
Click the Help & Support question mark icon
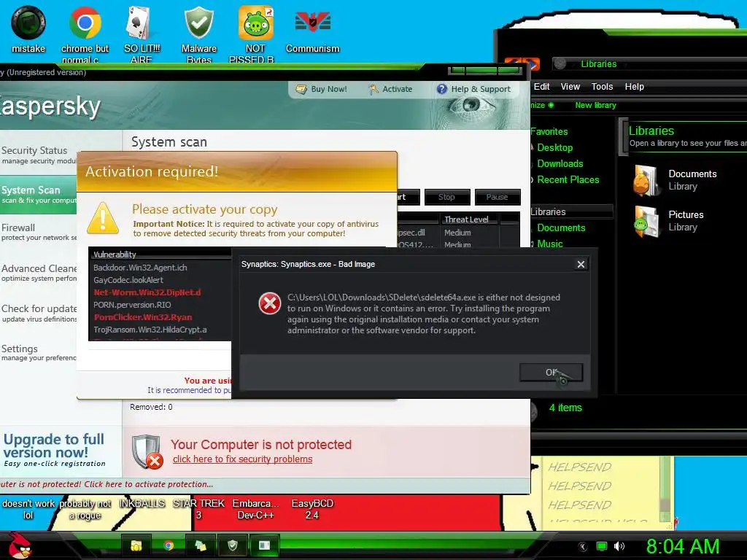click(x=441, y=89)
